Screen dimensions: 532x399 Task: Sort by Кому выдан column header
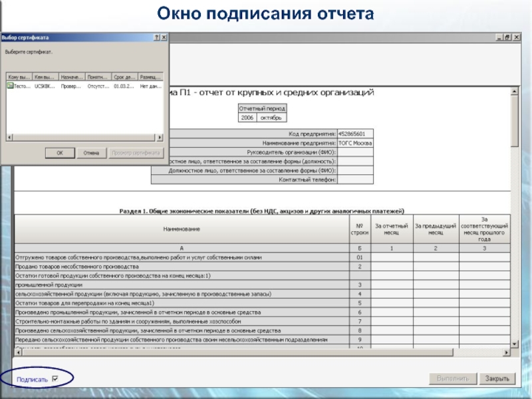pos(19,77)
